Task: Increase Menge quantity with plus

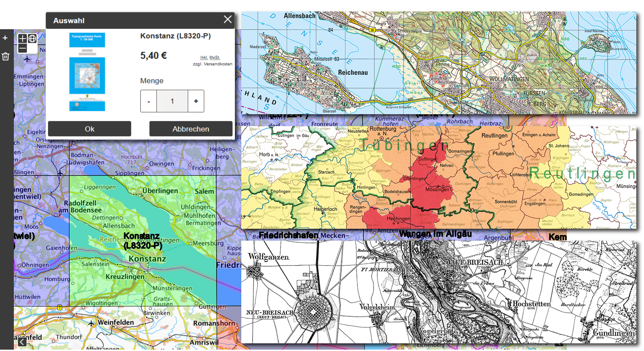Action: (196, 101)
